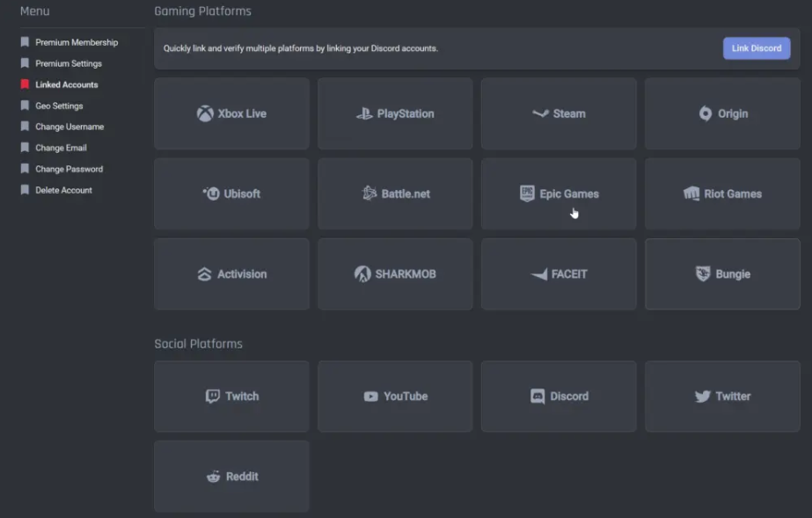This screenshot has width=812, height=518.
Task: Link your Battle.net account
Action: (395, 193)
